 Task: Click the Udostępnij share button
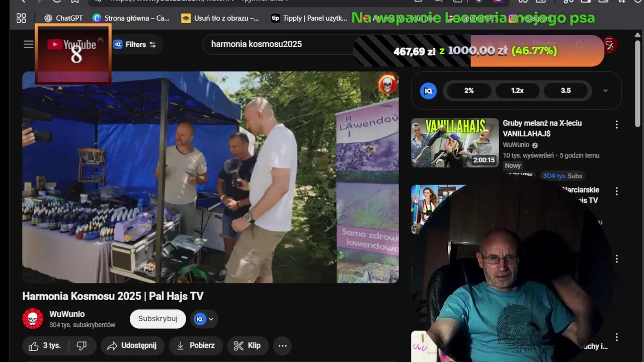132,345
